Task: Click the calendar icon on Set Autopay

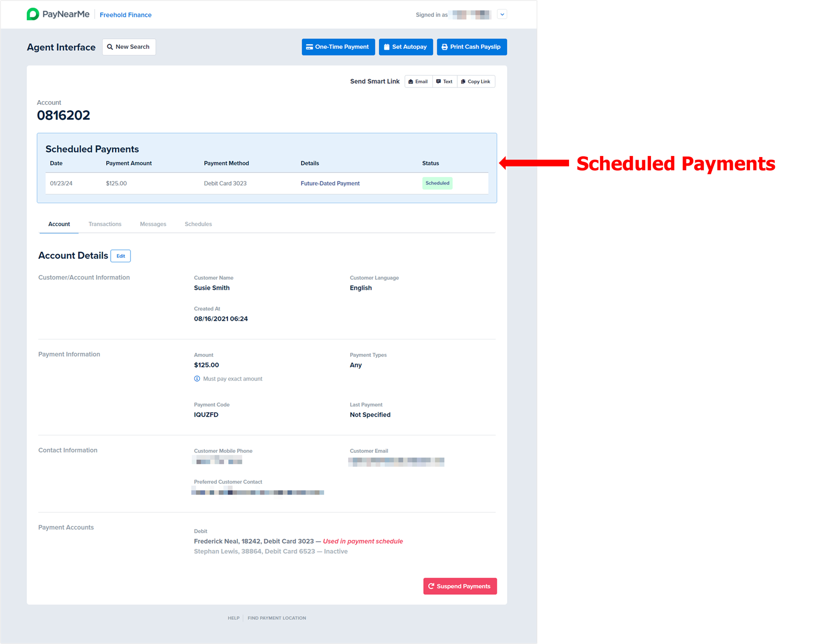Action: 387,47
